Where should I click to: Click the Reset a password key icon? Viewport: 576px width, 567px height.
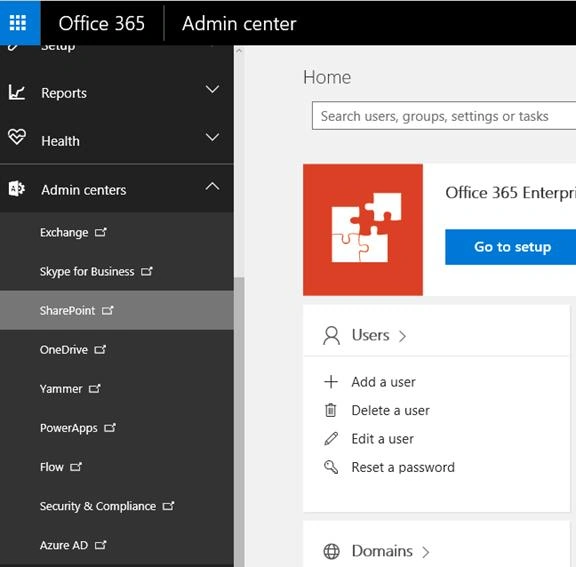pyautogui.click(x=331, y=467)
